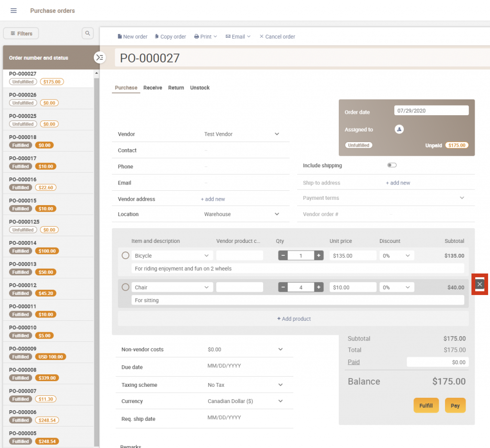
Task: Click the Bicycle description field
Action: 298,269
